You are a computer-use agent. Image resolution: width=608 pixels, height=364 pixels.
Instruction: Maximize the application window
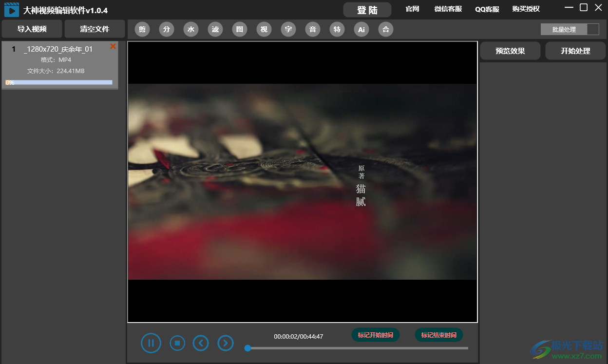pos(584,7)
